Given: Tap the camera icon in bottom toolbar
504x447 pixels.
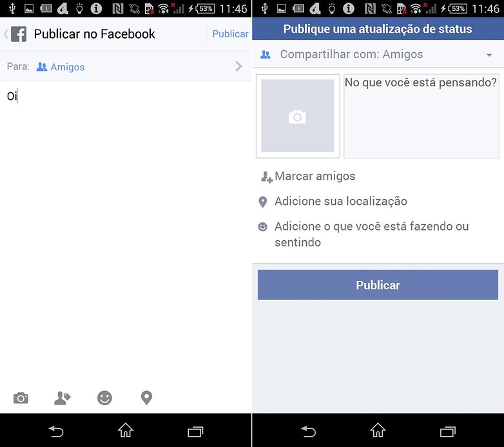Looking at the screenshot, I should click(x=21, y=398).
